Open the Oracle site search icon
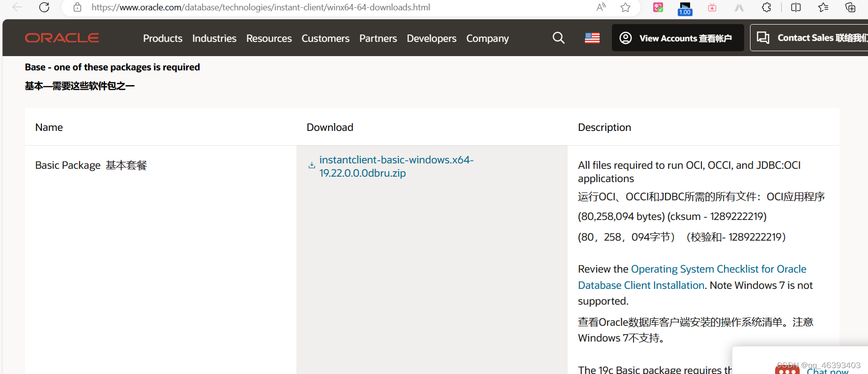 point(558,38)
